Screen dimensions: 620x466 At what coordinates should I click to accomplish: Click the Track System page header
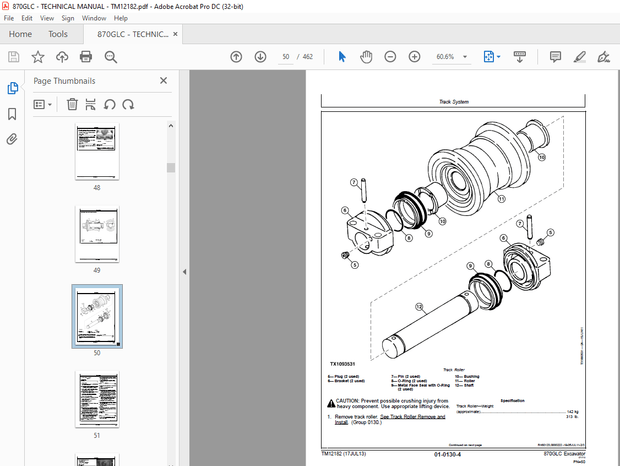tap(454, 102)
